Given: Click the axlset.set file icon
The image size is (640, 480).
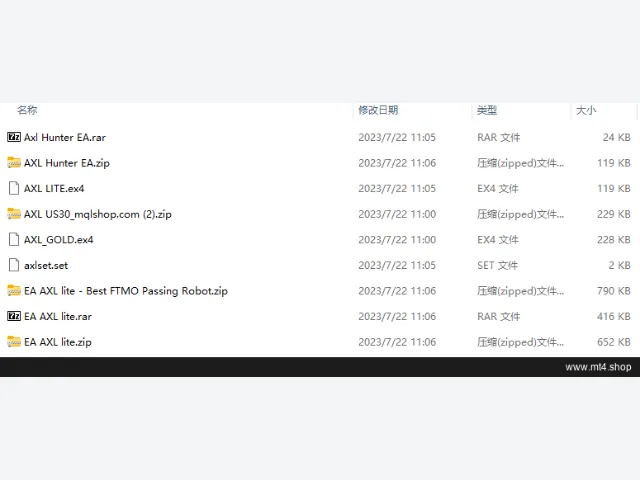Looking at the screenshot, I should click(x=14, y=265).
